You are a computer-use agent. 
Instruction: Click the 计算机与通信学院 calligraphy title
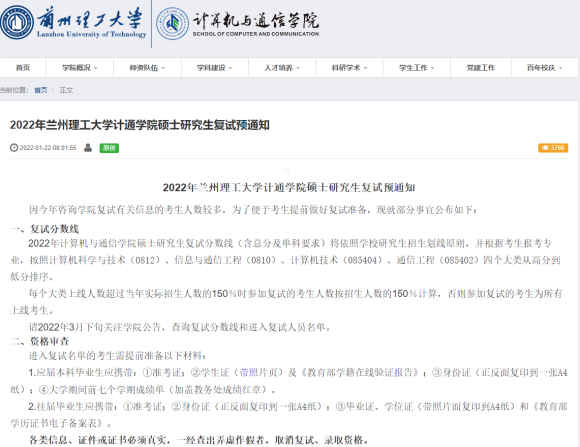coord(256,20)
